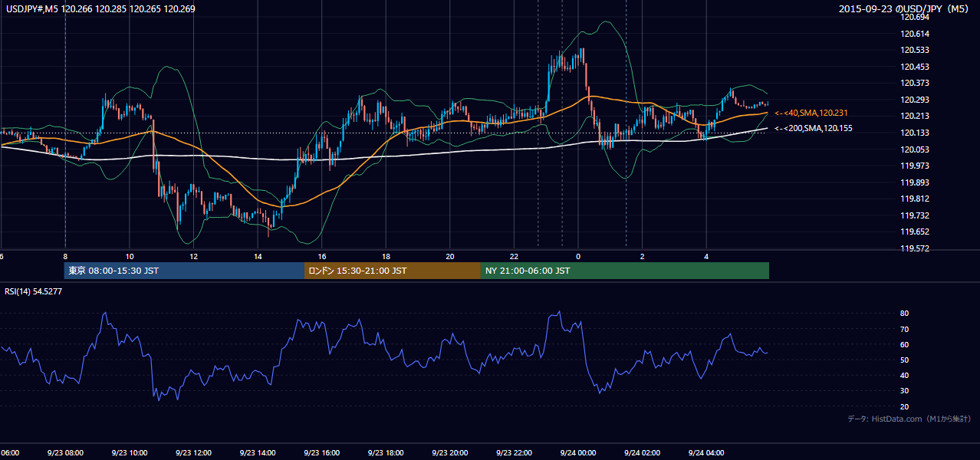Click RSI scale value 70
The width and height of the screenshot is (980, 460).
click(x=905, y=329)
